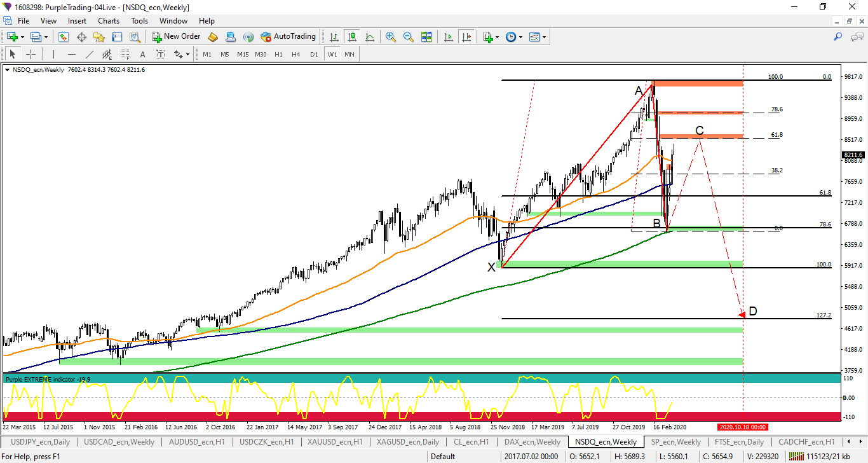Image resolution: width=868 pixels, height=463 pixels.
Task: Expand the Periods dropdown arrow
Action: point(520,37)
